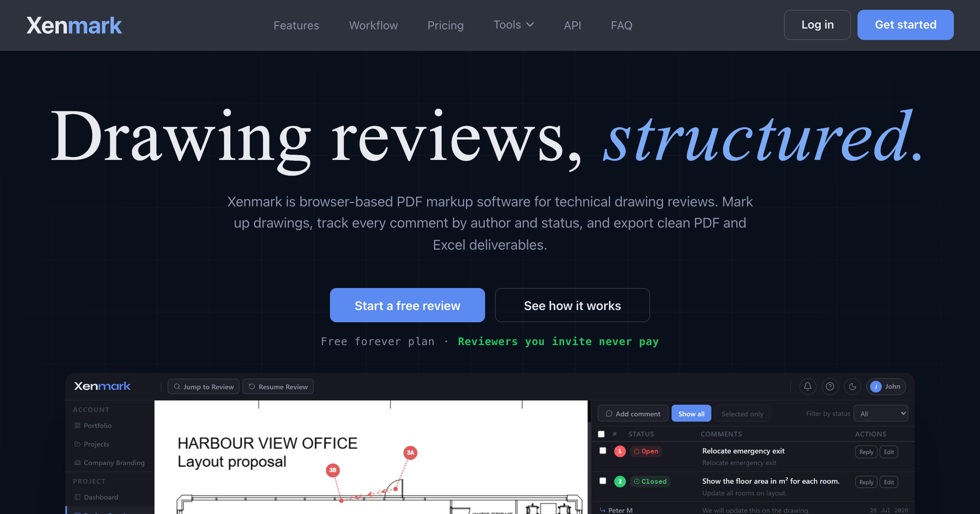Click Start a free review
Image resolution: width=980 pixels, height=514 pixels.
point(408,305)
